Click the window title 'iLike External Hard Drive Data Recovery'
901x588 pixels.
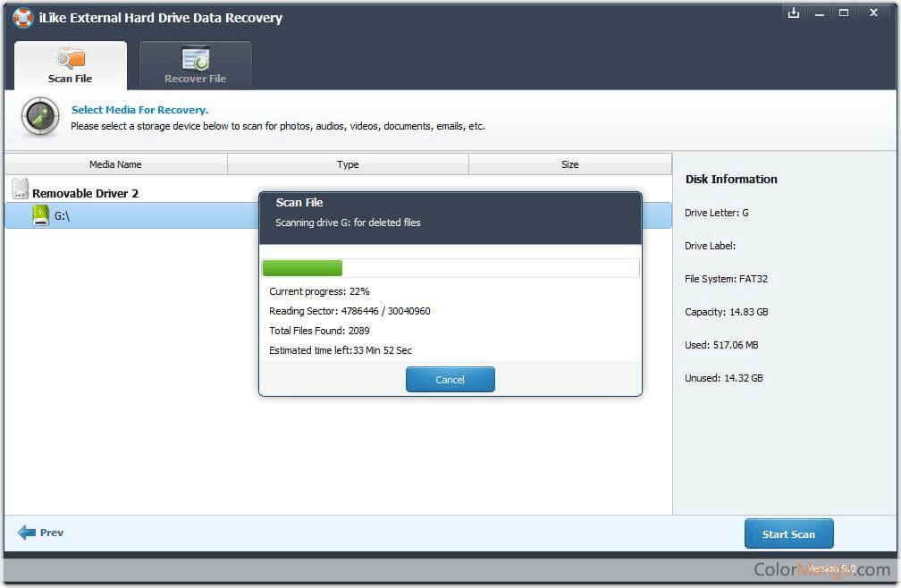[160, 18]
